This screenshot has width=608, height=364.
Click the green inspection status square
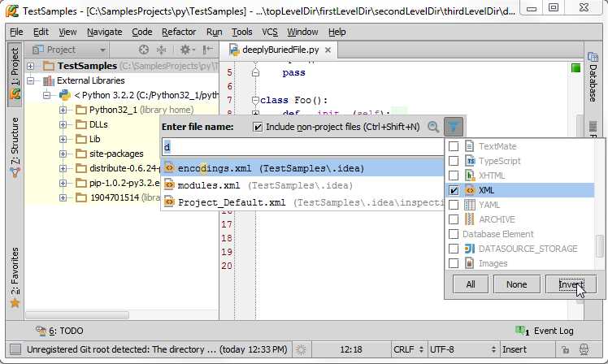[575, 67]
